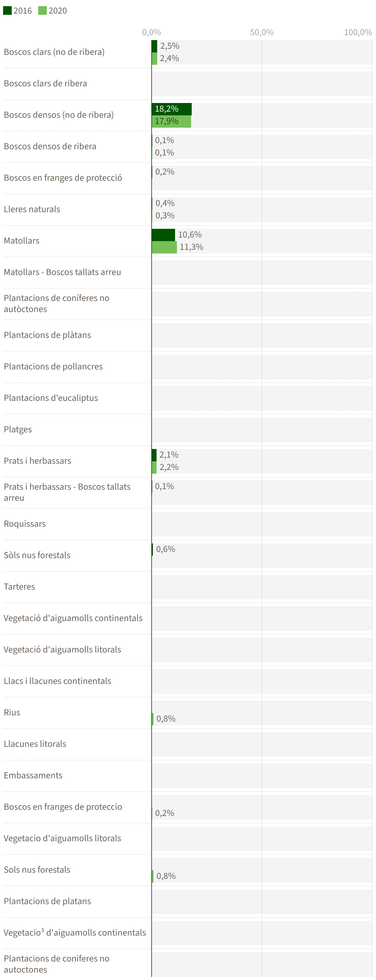Viewport: 376px width, 980px height.
Task: Click the Matollars 11,3% bar
Action: pos(164,247)
